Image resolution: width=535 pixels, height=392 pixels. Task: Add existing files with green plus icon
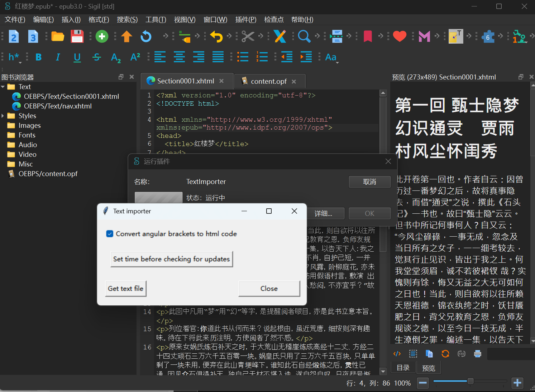point(102,37)
